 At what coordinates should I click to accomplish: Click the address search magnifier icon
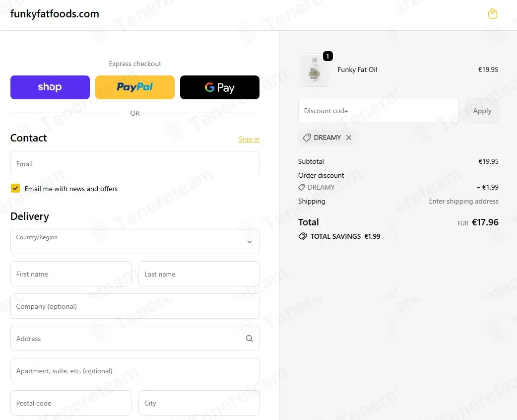(249, 339)
